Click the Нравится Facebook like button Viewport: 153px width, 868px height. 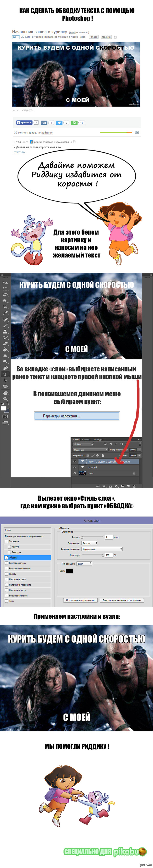[24, 123]
